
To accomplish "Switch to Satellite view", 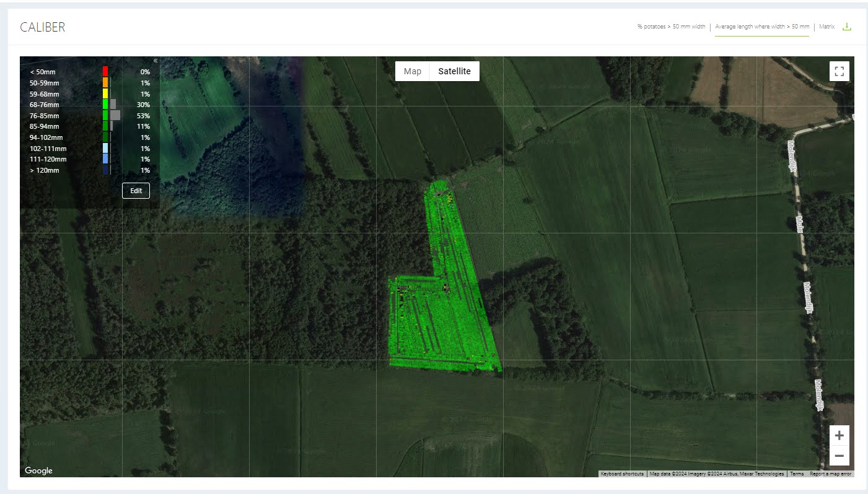I will (454, 71).
